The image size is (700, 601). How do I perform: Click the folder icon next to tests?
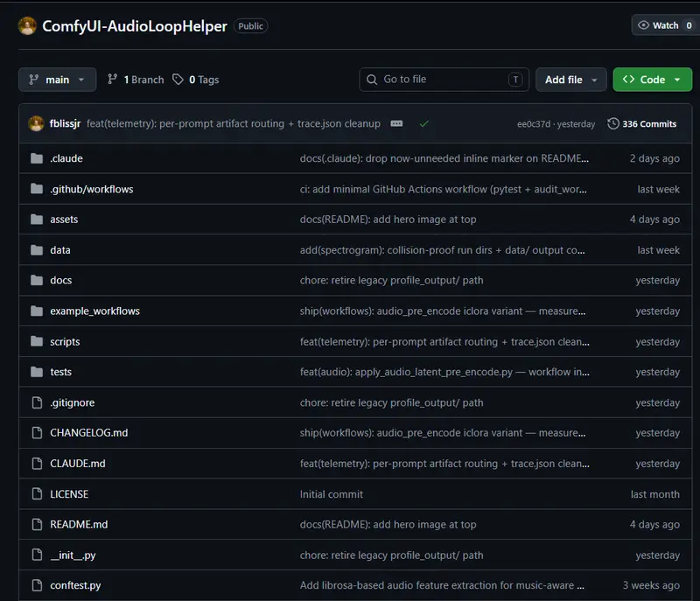pyautogui.click(x=37, y=372)
